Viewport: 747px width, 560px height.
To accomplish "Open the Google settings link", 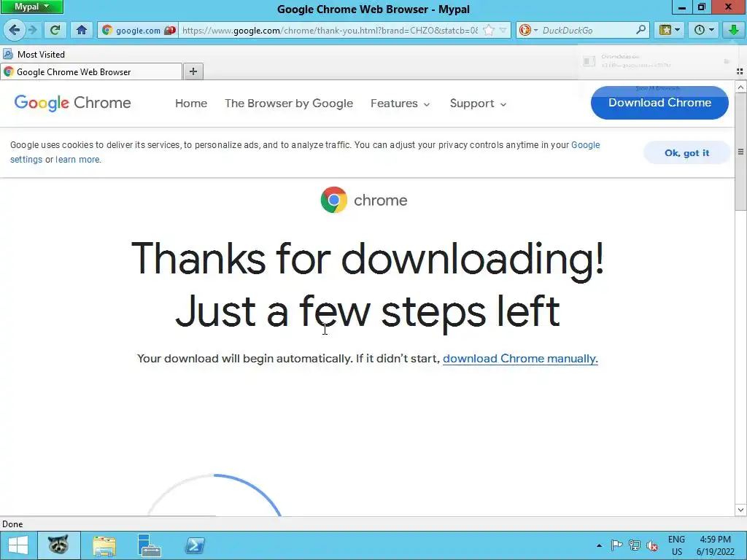I will point(586,145).
